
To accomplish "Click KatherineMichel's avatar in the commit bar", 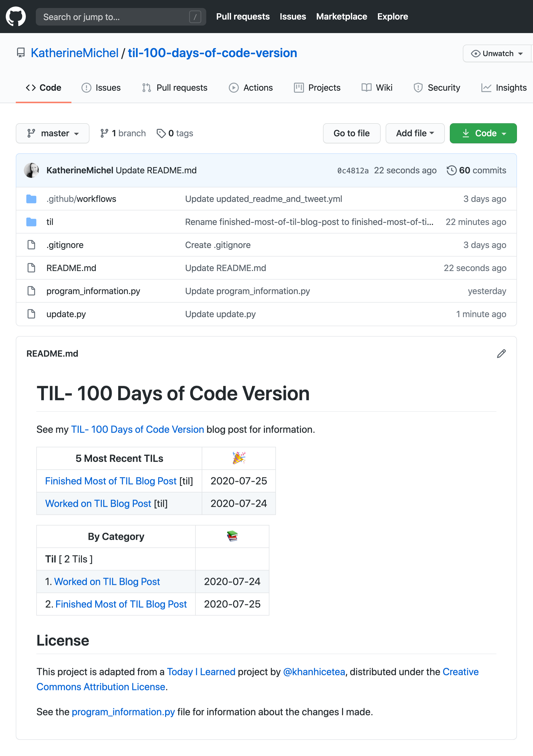I will [x=32, y=170].
